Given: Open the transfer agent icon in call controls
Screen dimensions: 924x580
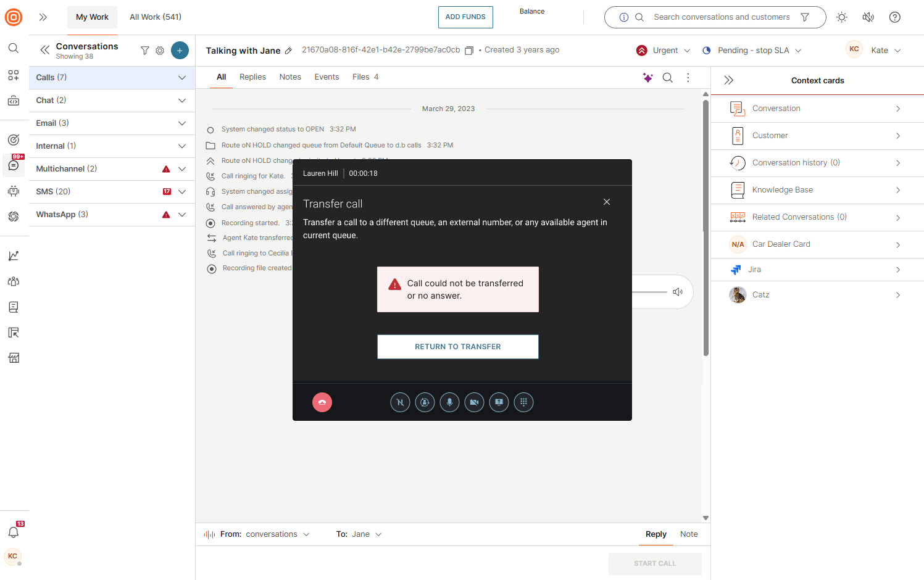Looking at the screenshot, I should pyautogui.click(x=425, y=402).
